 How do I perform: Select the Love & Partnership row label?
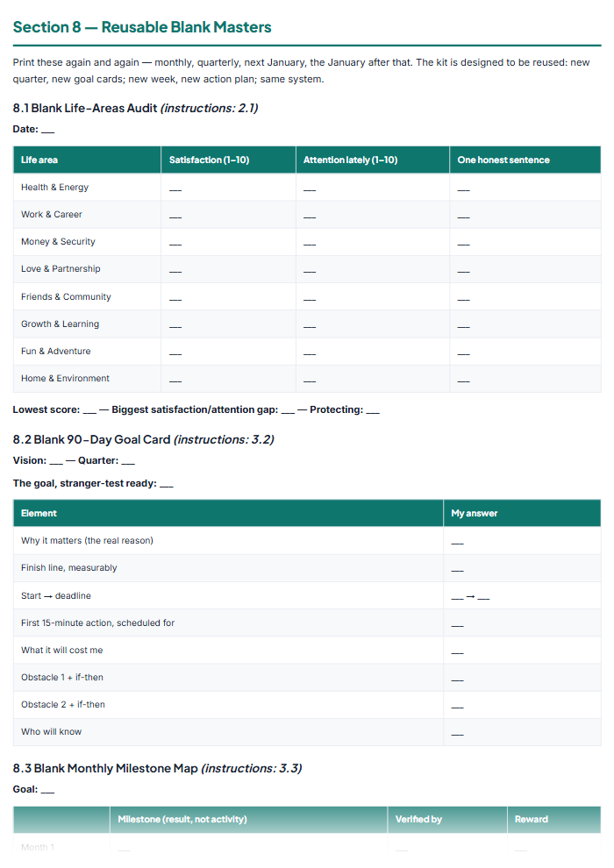61,268
